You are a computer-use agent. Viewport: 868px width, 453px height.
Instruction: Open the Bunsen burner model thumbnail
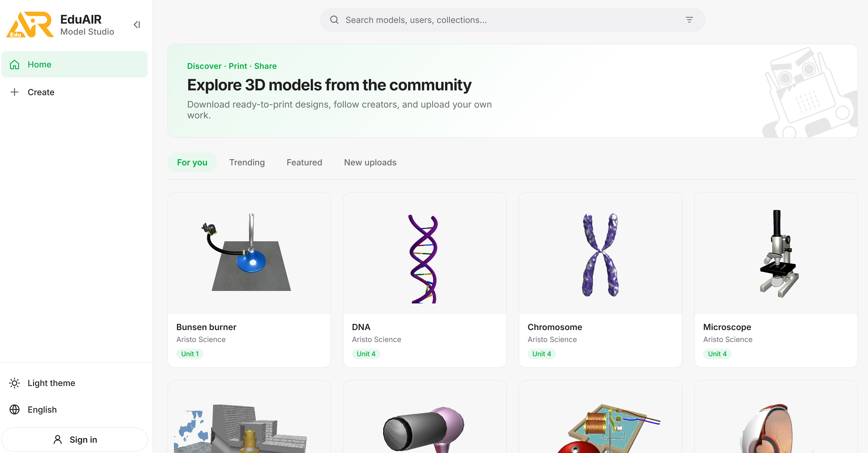(x=249, y=253)
